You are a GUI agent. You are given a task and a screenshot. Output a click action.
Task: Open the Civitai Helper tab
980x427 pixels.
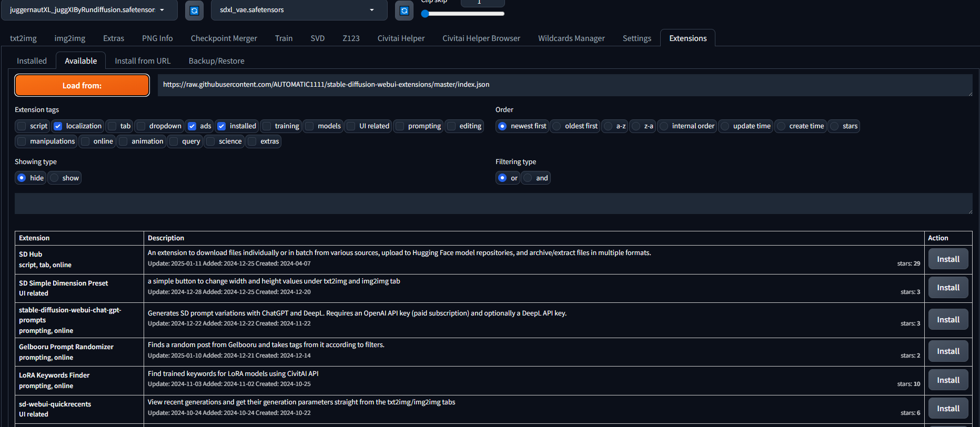pos(401,38)
